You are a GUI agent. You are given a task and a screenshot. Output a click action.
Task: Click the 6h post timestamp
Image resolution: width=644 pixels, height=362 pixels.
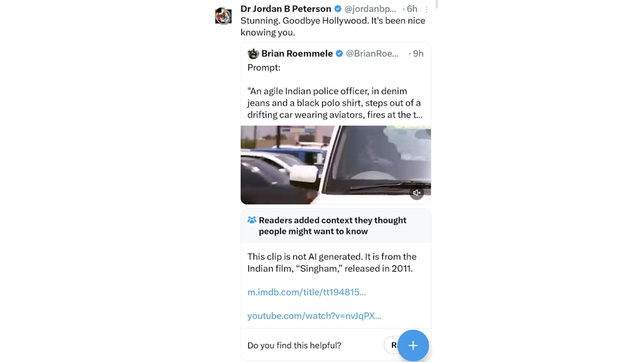(412, 9)
